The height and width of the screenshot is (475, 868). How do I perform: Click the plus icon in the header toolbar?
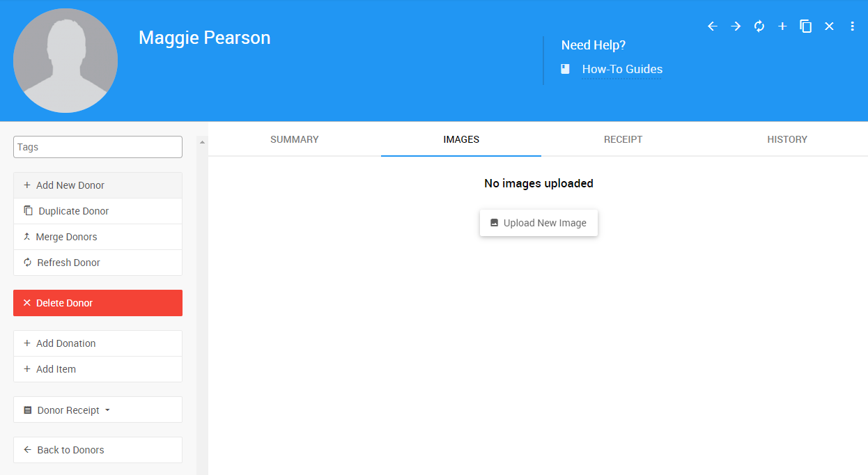click(x=782, y=26)
